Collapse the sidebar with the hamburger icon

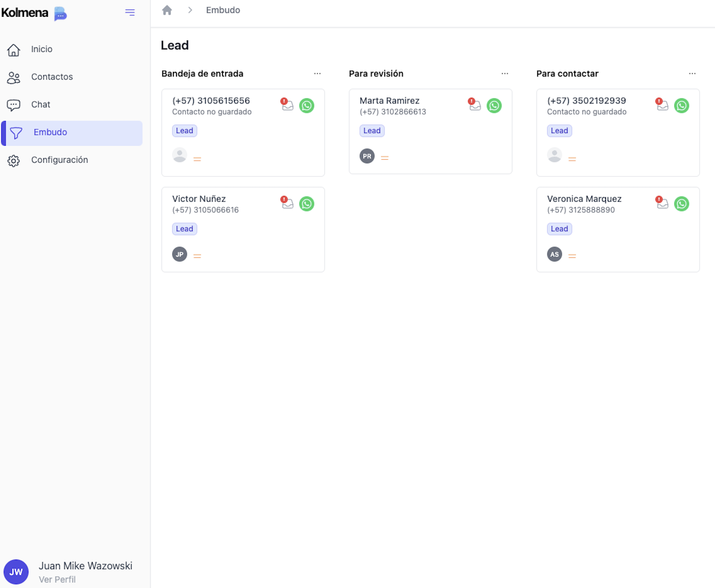coord(130,12)
